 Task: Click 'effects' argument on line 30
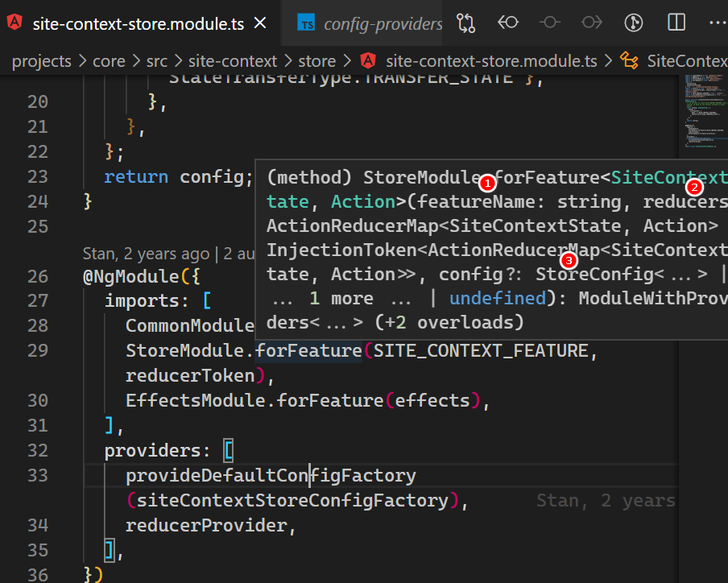(x=432, y=400)
